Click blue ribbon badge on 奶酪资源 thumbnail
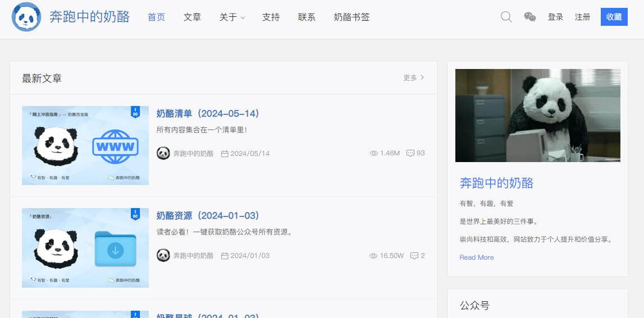Image resolution: width=644 pixels, height=318 pixels. point(135,214)
